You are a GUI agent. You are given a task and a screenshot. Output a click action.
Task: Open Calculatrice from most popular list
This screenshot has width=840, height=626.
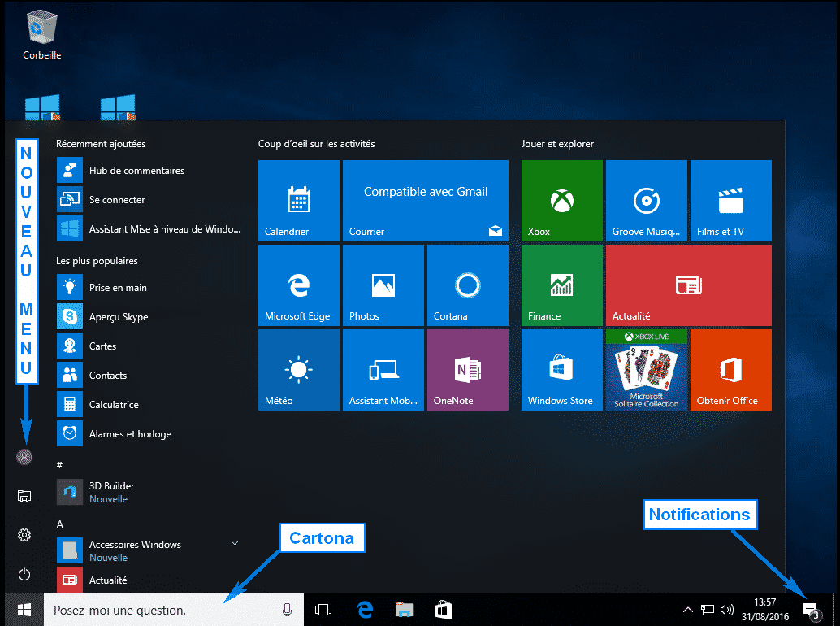(114, 405)
